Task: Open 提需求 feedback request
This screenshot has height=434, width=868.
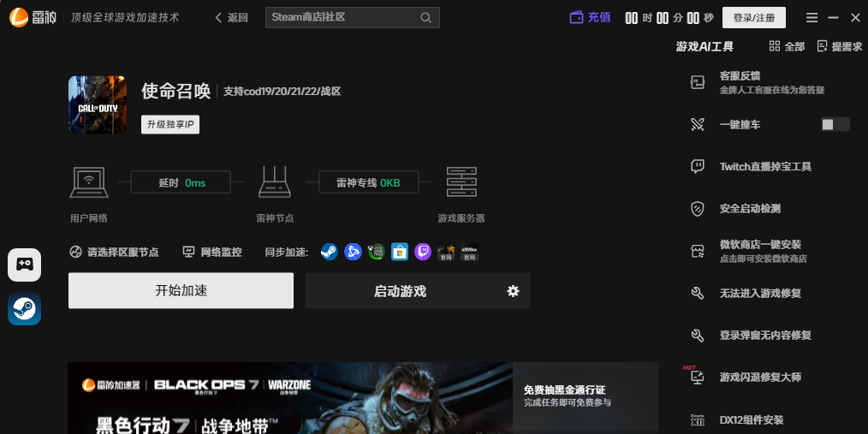Action: [x=840, y=46]
